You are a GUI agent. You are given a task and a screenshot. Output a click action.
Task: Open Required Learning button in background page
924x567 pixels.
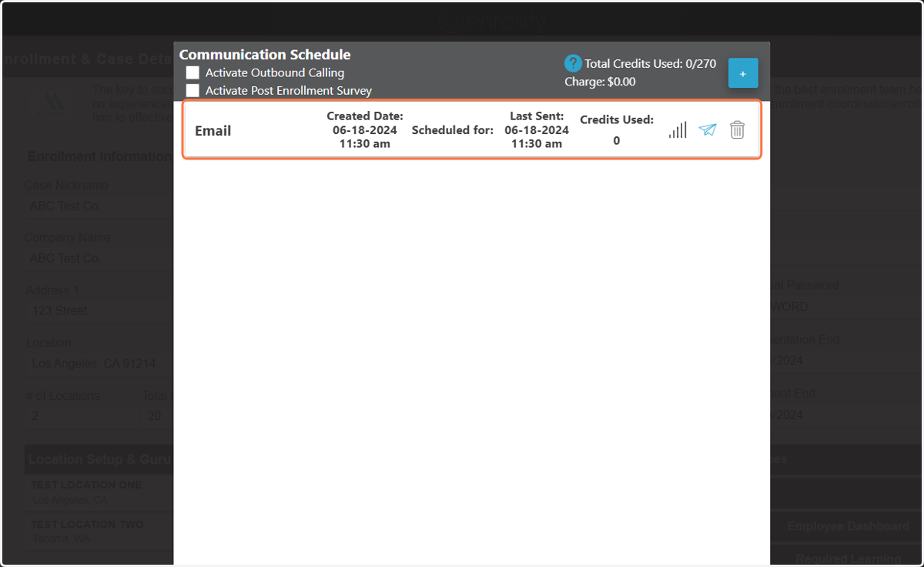[x=847, y=558]
